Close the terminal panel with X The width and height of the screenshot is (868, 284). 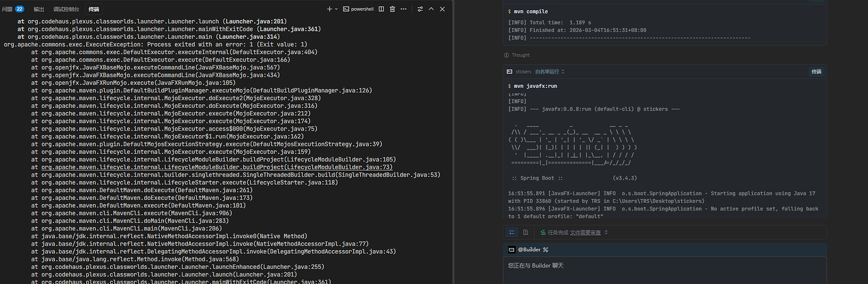pyautogui.click(x=443, y=9)
